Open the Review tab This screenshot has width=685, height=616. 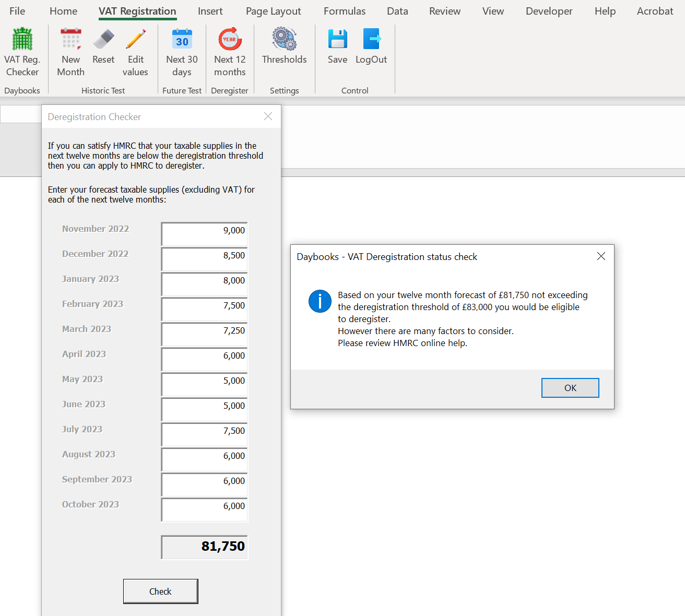[x=445, y=11]
